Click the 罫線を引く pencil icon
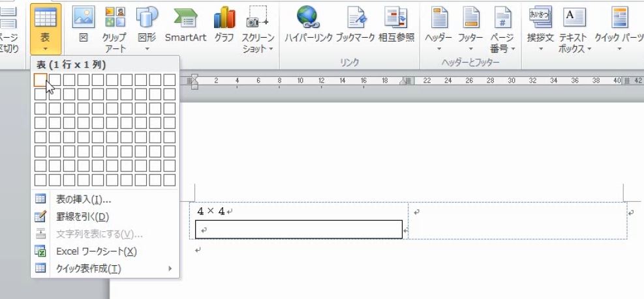 click(40, 216)
